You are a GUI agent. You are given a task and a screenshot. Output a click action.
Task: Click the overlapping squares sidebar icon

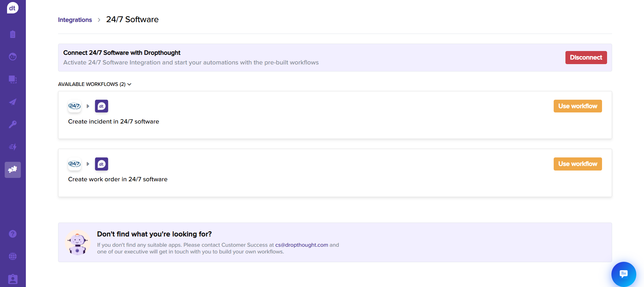pos(13,80)
